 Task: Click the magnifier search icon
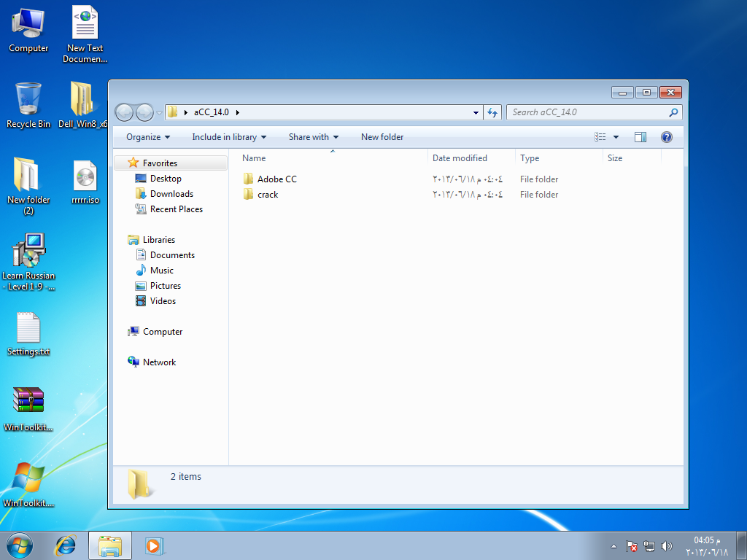pos(673,112)
